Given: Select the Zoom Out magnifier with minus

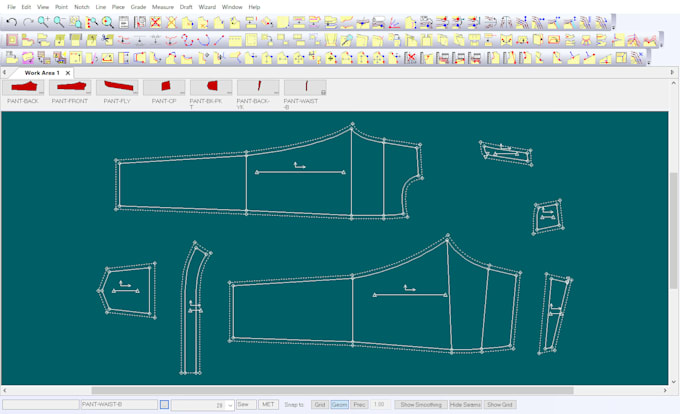Looking at the screenshot, I should tap(59, 22).
